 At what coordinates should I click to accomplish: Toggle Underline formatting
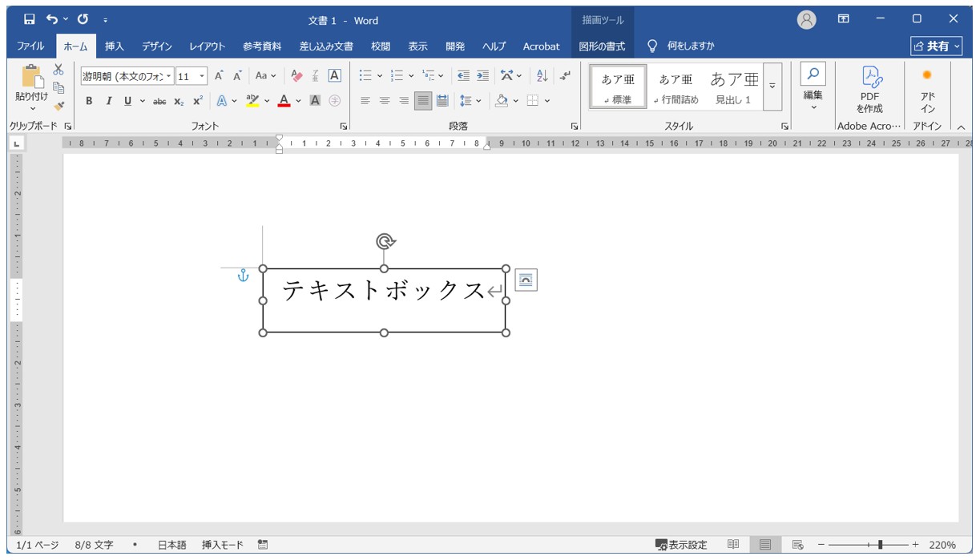(x=127, y=101)
